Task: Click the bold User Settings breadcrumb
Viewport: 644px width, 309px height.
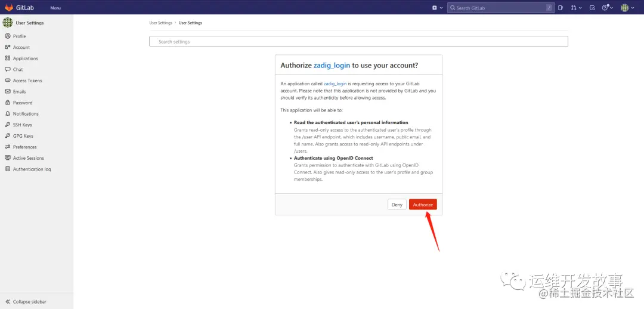Action: (190, 23)
